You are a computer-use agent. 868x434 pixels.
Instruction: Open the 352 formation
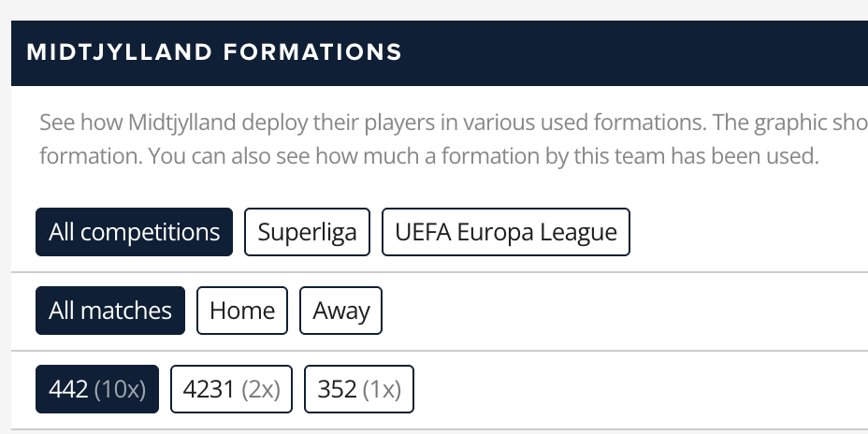tap(359, 389)
